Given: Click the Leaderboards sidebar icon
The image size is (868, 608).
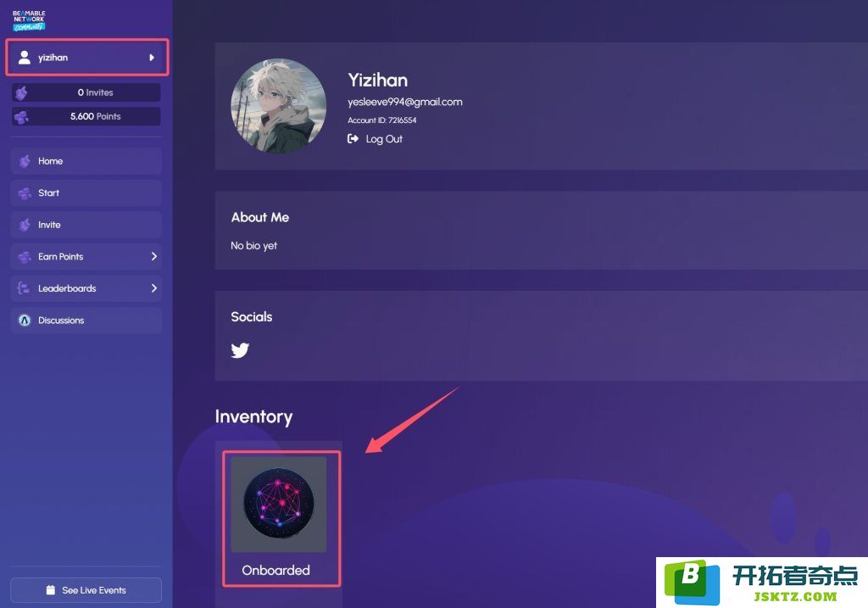Looking at the screenshot, I should point(23,288).
